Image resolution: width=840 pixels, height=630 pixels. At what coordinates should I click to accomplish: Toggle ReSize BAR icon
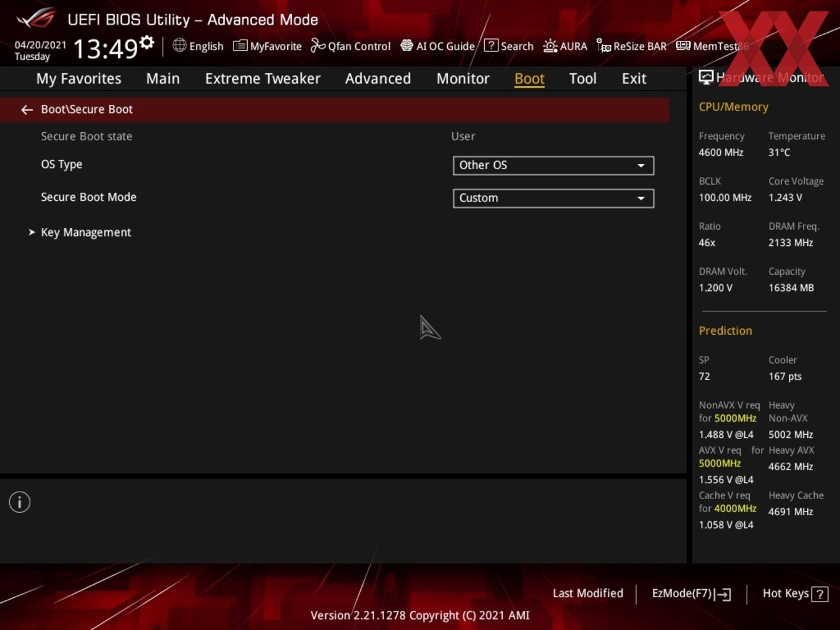pos(603,45)
